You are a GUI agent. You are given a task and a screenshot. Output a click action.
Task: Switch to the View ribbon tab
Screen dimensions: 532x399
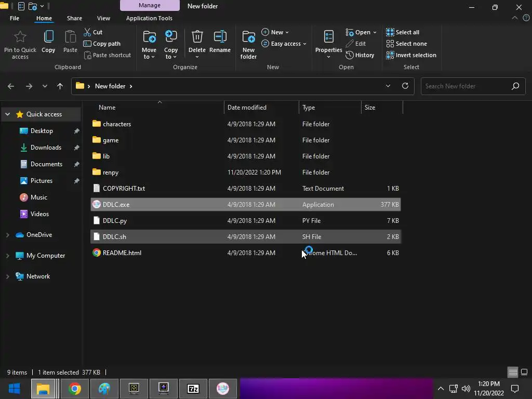[103, 18]
